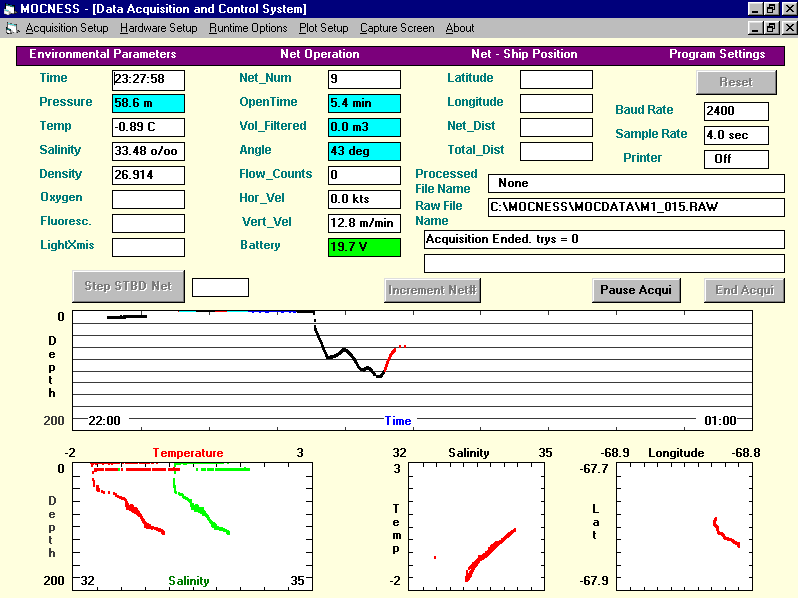Click the Program Settings header
This screenshot has width=798, height=598.
(x=717, y=54)
